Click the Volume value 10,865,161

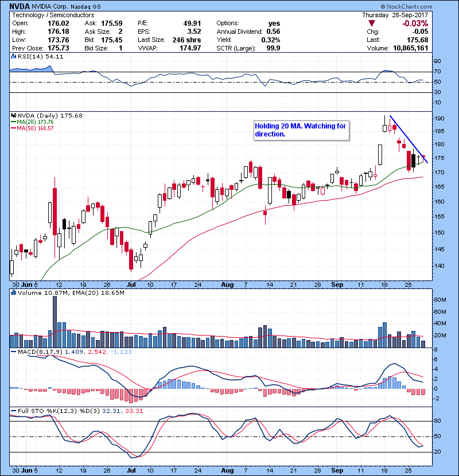click(x=411, y=48)
